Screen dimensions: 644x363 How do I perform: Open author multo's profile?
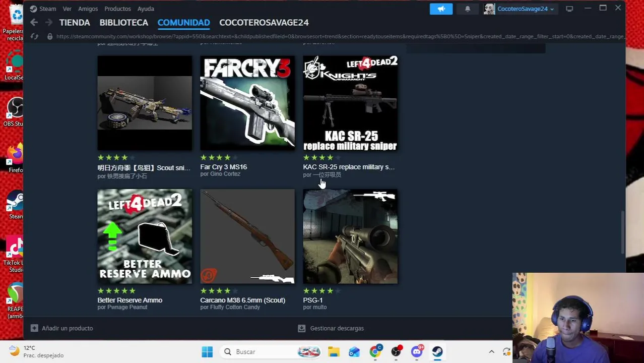coord(319,307)
